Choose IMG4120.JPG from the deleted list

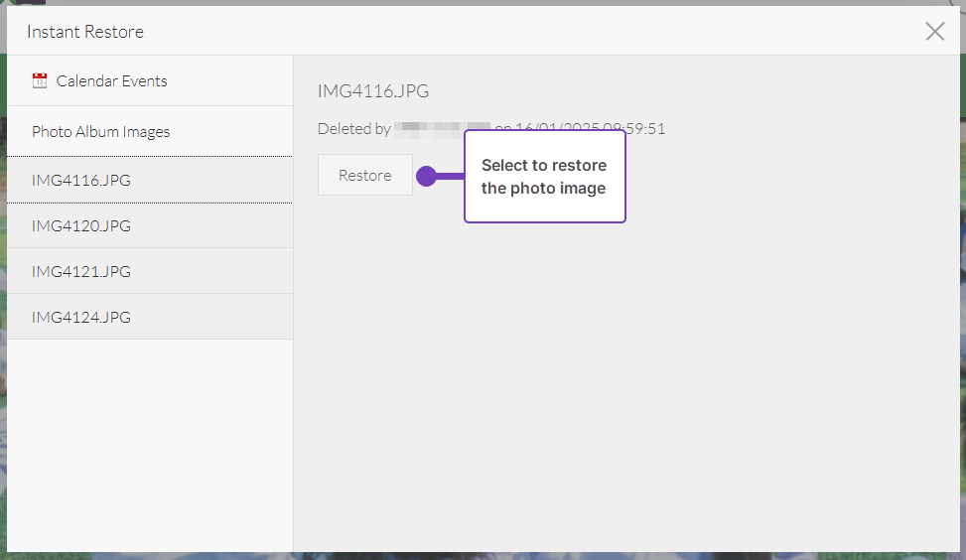[81, 226]
